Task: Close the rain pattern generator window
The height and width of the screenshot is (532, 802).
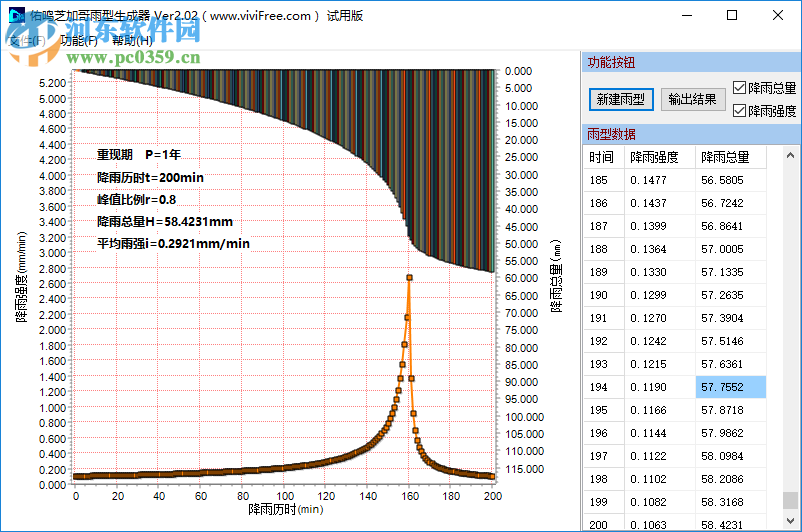Action: [778, 15]
